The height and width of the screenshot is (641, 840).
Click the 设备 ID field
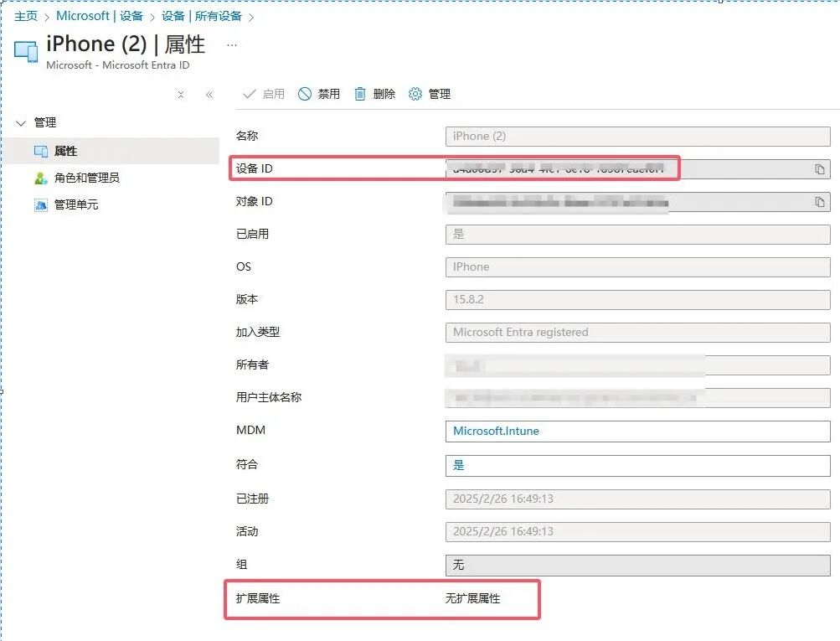point(637,169)
